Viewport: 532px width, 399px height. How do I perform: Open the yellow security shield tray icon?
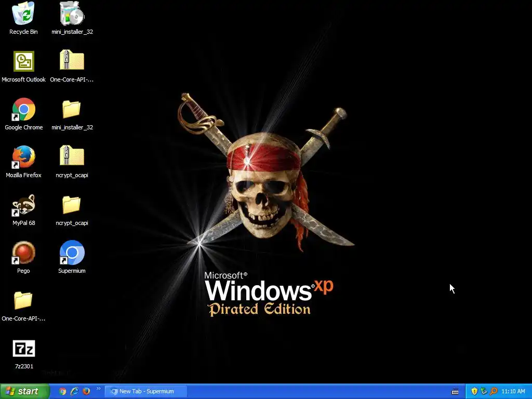pos(474,391)
